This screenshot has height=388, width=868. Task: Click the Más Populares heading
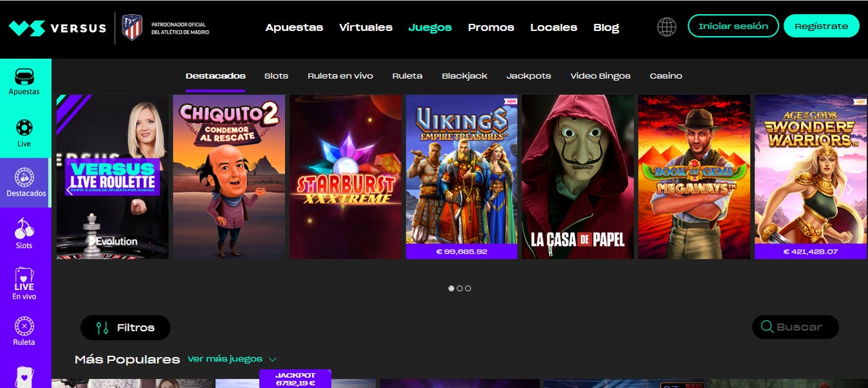coord(127,359)
